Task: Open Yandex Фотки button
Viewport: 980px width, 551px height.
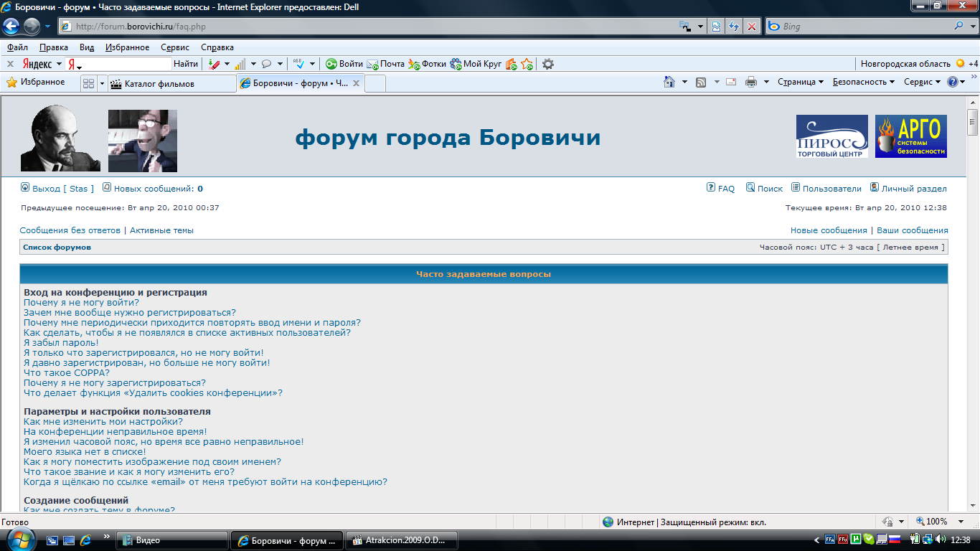Action: (x=428, y=64)
